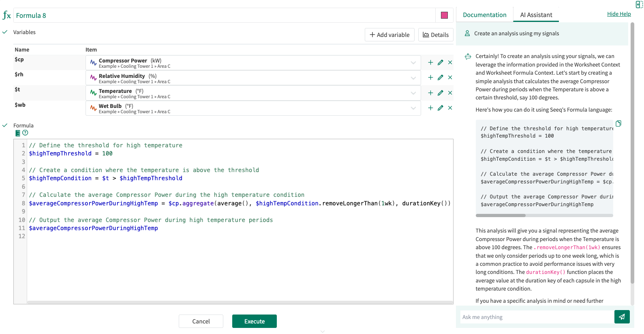Image resolution: width=644 pixels, height=334 pixels.
Task: Click the edit pencil for Compressor Power variable
Action: coord(440,62)
